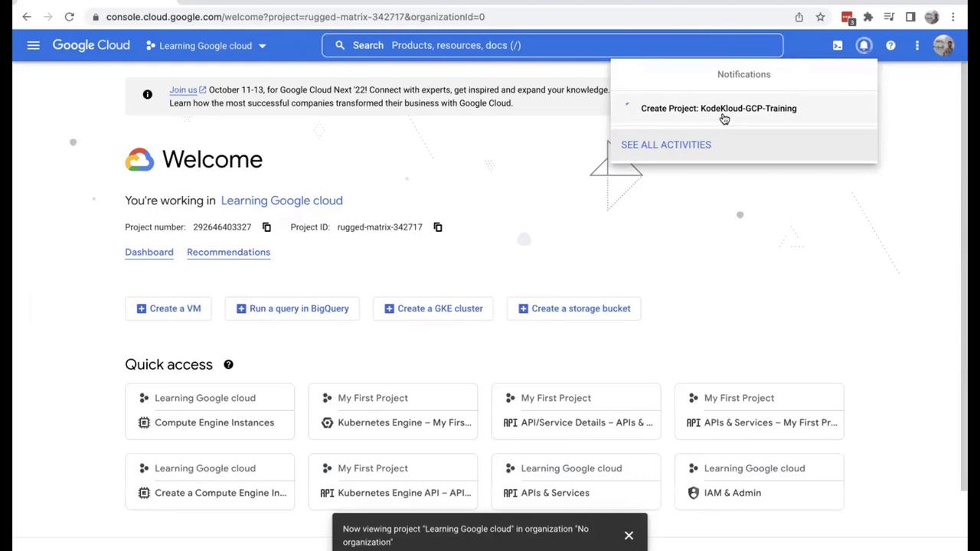Open APIs & Services Learning Google cloud card

576,481
